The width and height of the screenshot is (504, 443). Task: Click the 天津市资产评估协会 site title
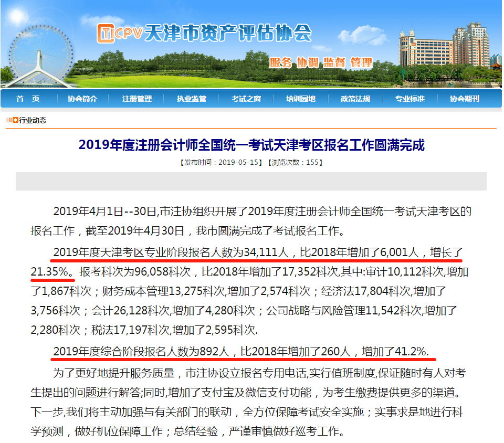coord(227,33)
